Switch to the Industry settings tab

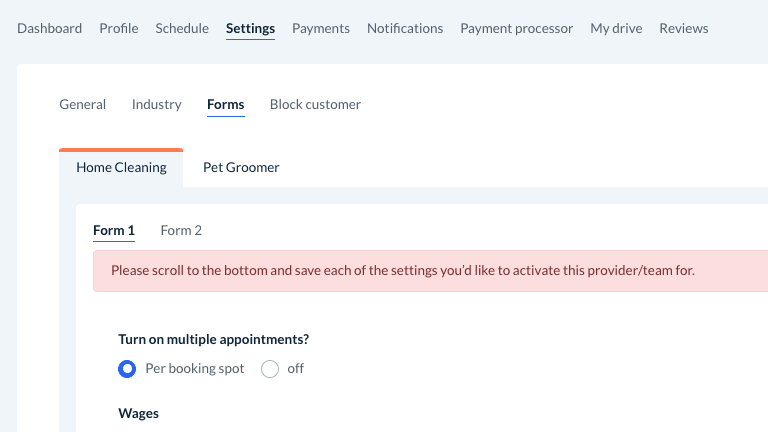[x=157, y=104]
